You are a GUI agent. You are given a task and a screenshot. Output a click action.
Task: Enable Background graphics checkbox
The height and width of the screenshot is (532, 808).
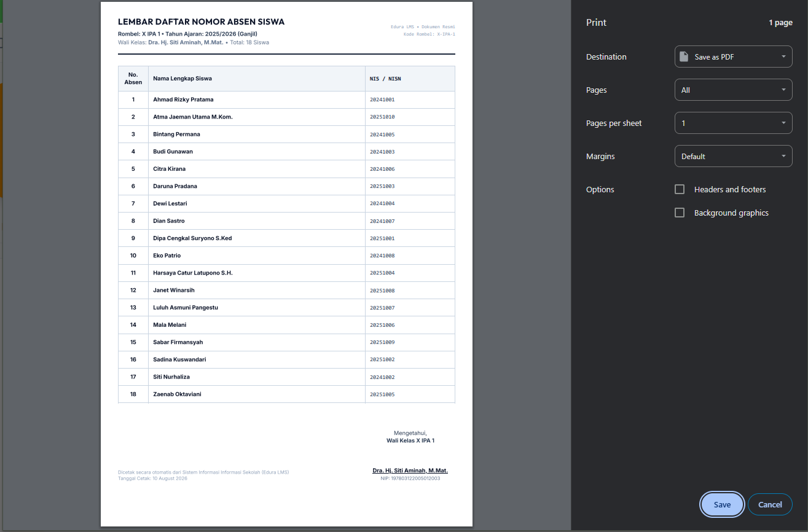(680, 213)
